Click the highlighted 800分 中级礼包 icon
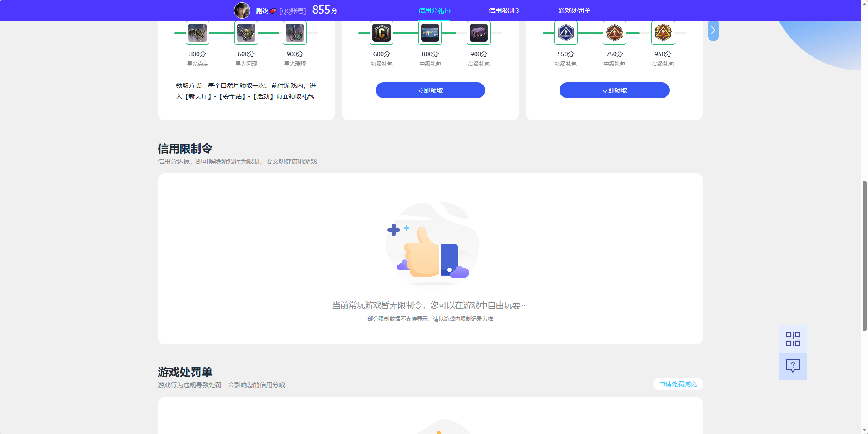This screenshot has width=868, height=434. tap(431, 32)
